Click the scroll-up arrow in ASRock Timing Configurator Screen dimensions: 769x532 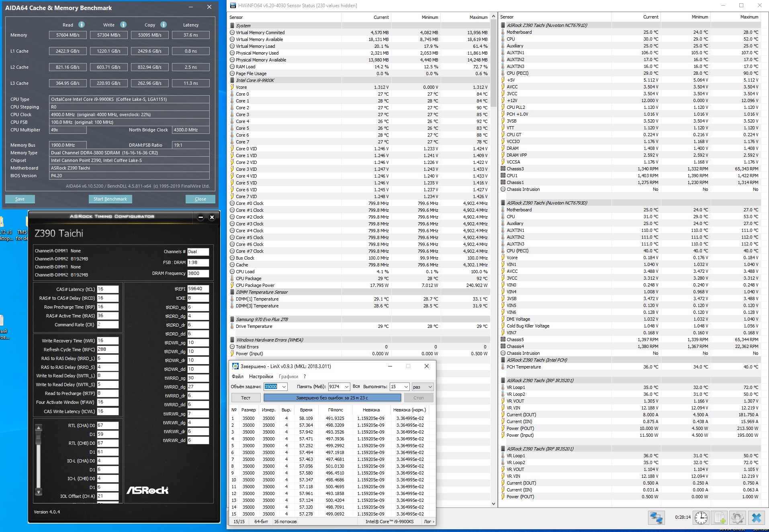(x=39, y=428)
